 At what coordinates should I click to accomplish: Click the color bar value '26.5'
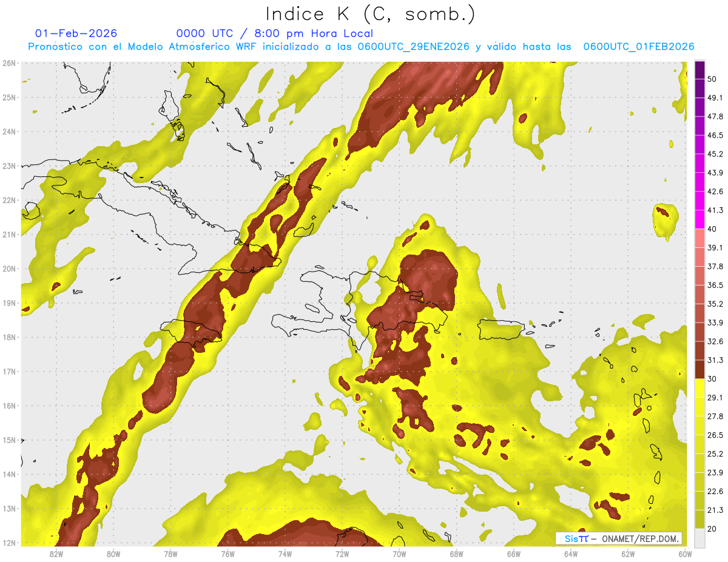tap(715, 435)
